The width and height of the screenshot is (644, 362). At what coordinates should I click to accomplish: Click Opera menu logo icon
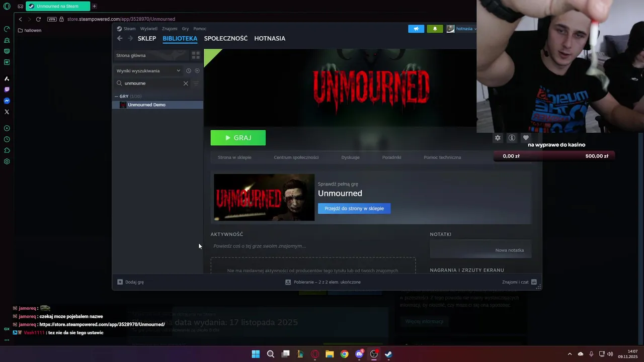(x=7, y=7)
